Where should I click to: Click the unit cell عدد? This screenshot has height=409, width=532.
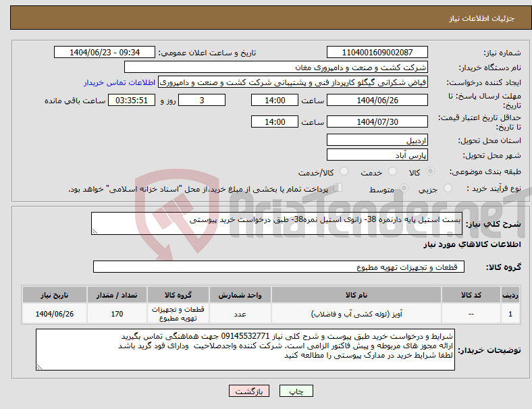(x=240, y=314)
